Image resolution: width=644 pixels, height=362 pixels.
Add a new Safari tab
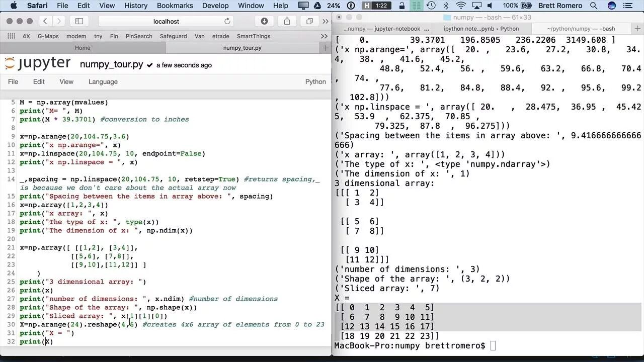pos(326,48)
